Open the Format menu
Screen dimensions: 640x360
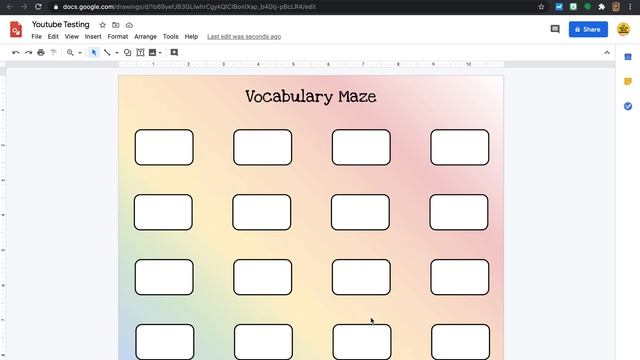click(x=118, y=37)
